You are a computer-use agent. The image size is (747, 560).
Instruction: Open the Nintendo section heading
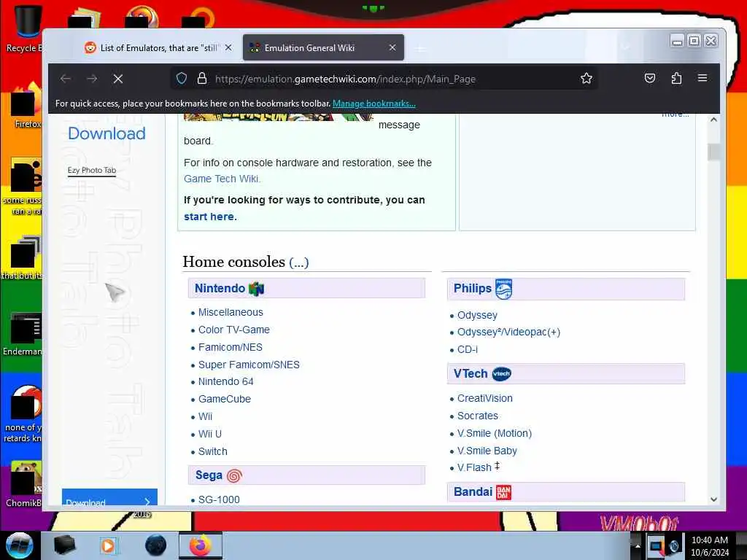[220, 289]
